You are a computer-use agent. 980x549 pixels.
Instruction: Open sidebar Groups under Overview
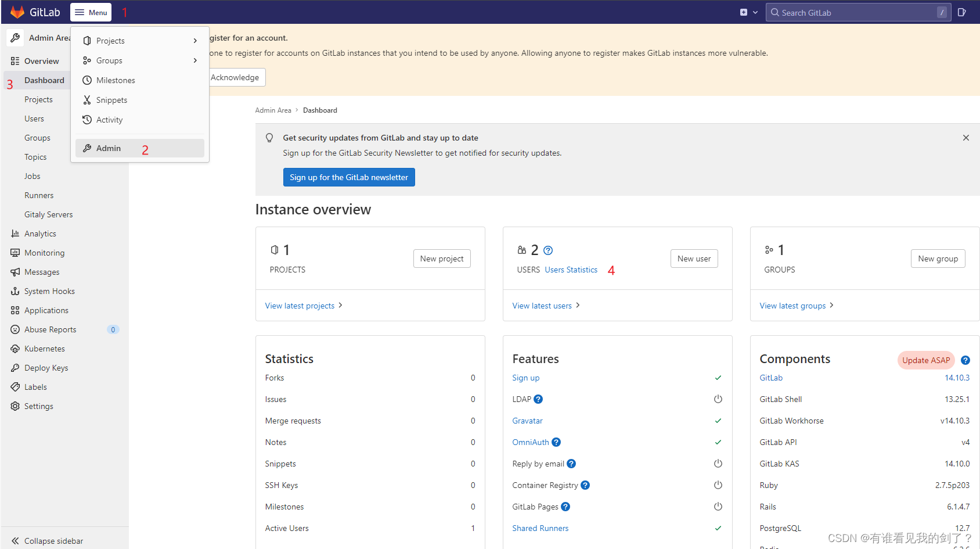(37, 138)
